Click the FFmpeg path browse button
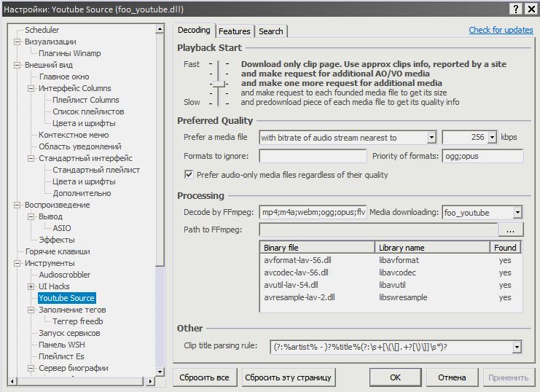Viewport: 540px width, 392px height. tap(511, 230)
